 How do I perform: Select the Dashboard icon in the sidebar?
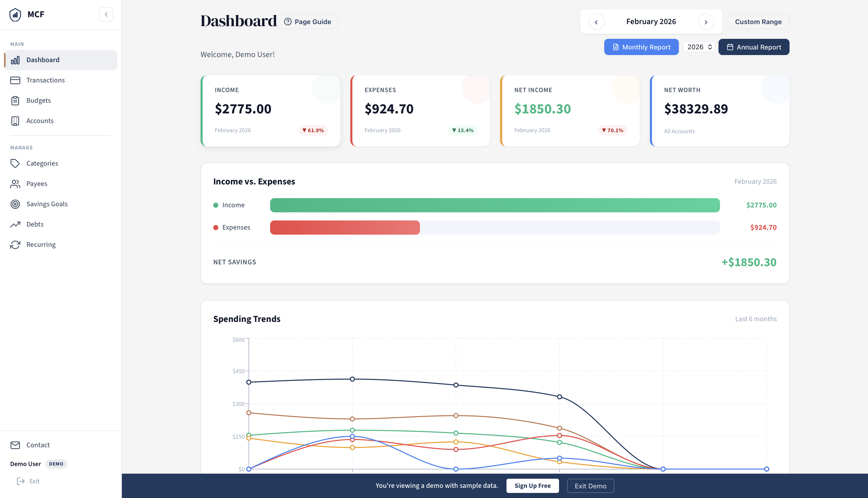tap(15, 60)
